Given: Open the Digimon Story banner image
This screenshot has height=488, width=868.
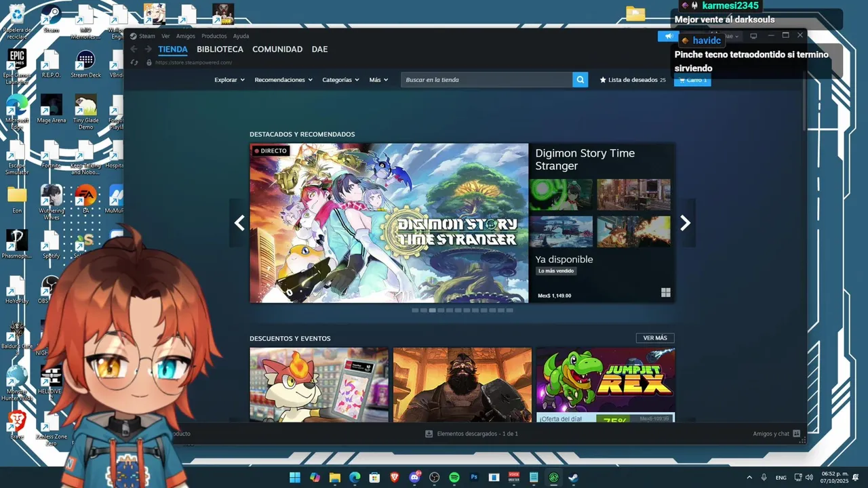Looking at the screenshot, I should point(389,223).
